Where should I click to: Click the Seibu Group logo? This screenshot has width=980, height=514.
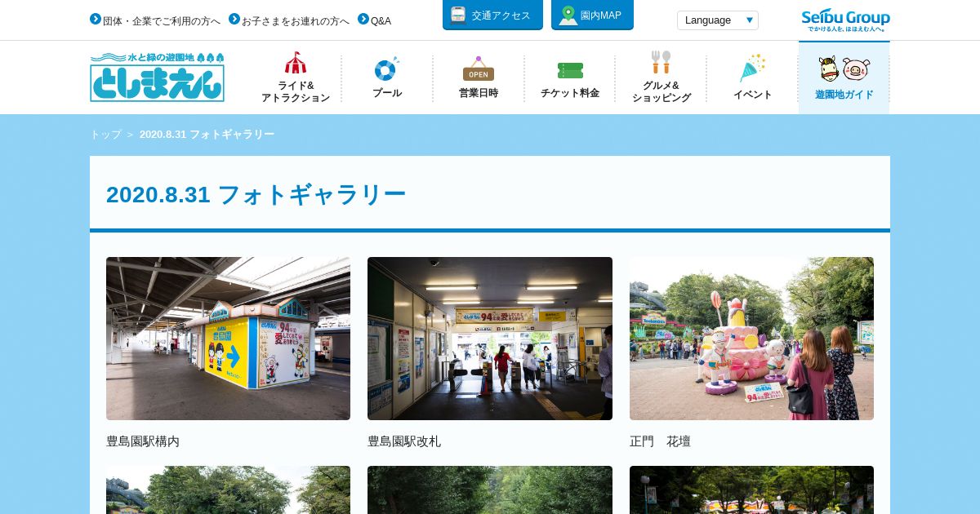click(x=845, y=20)
